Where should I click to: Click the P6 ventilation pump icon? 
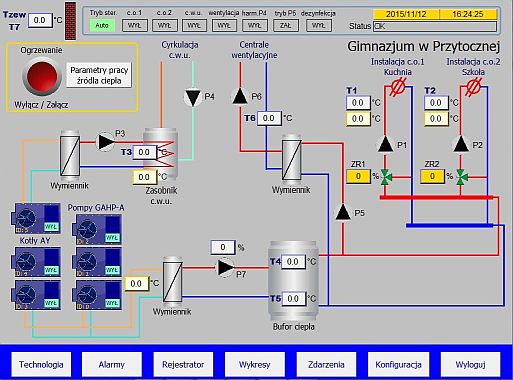coord(240,97)
